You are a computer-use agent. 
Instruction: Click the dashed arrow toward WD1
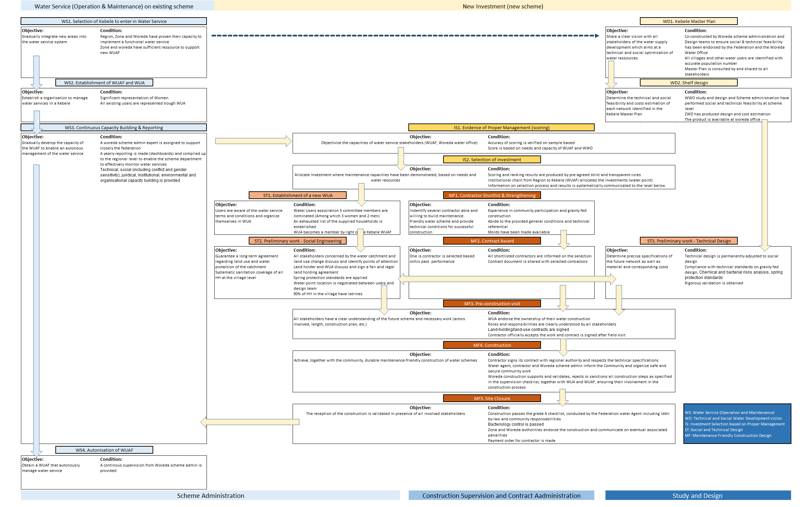point(405,35)
